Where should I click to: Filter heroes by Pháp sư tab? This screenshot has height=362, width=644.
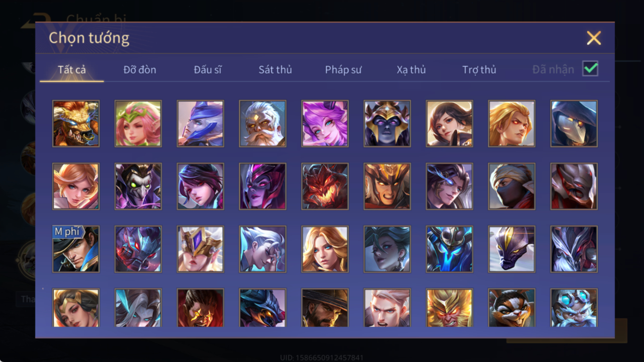click(343, 70)
